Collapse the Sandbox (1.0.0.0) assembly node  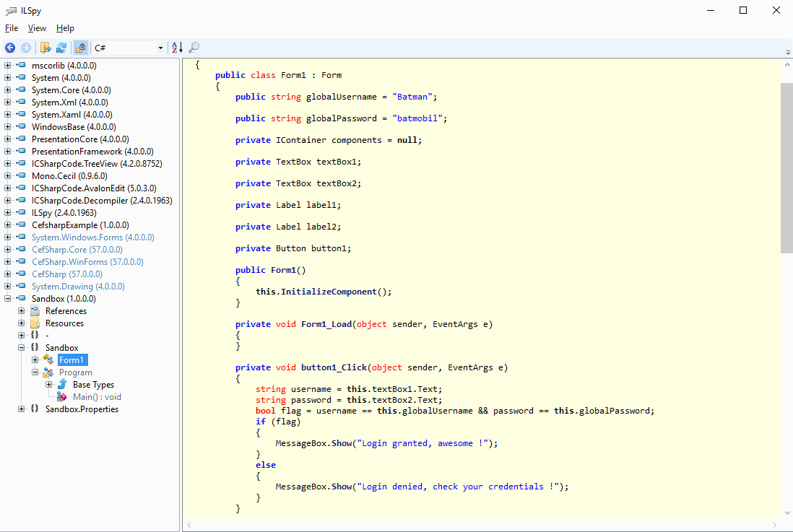[6, 298]
